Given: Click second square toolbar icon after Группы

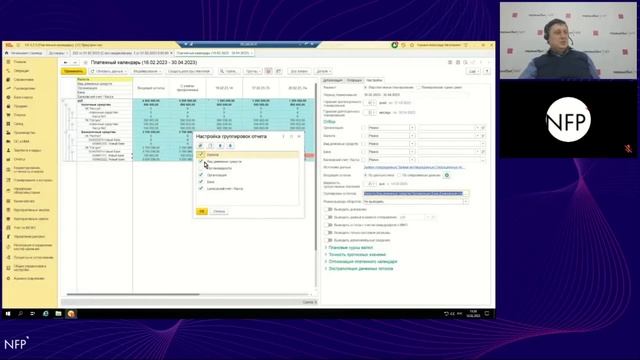Looking at the screenshot, I should point(278,71).
